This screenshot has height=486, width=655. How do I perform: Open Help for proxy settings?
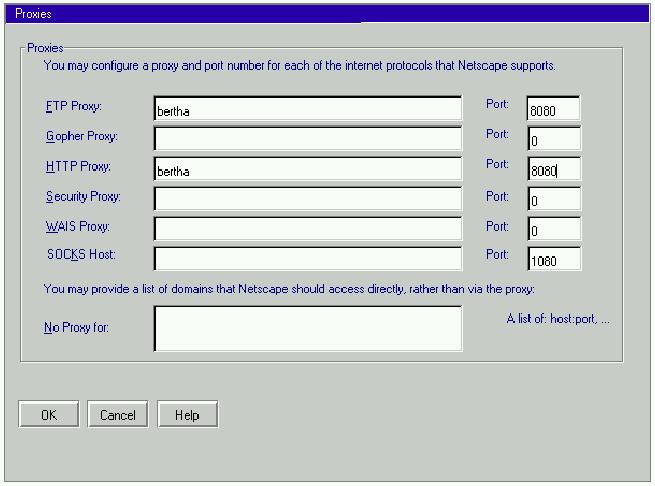(x=186, y=415)
